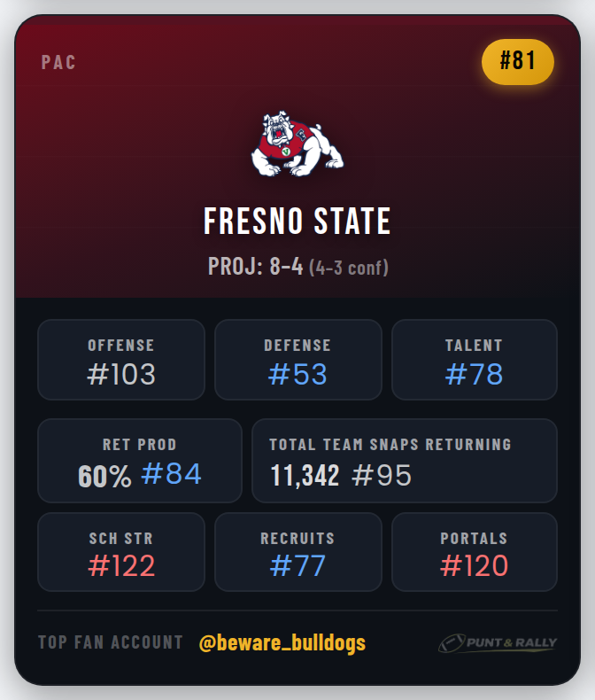The image size is (595, 700).
Task: Click the 4-3 conf record text
Action: coord(348,267)
